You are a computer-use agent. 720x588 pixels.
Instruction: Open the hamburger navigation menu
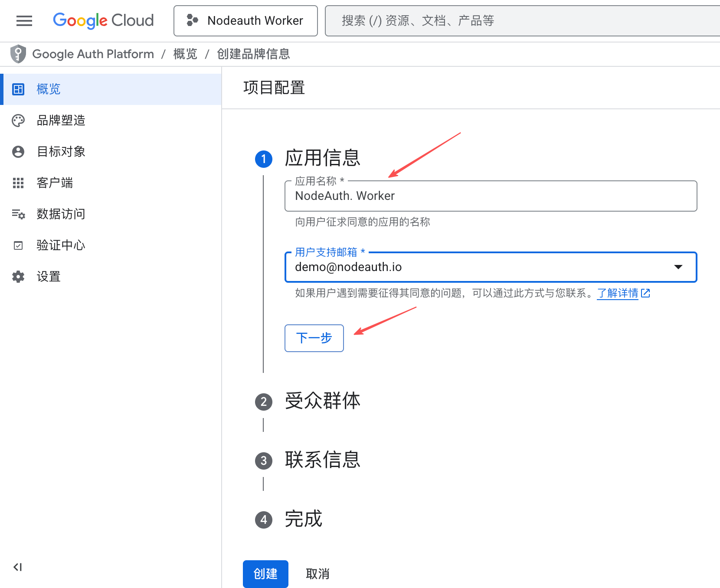24,20
